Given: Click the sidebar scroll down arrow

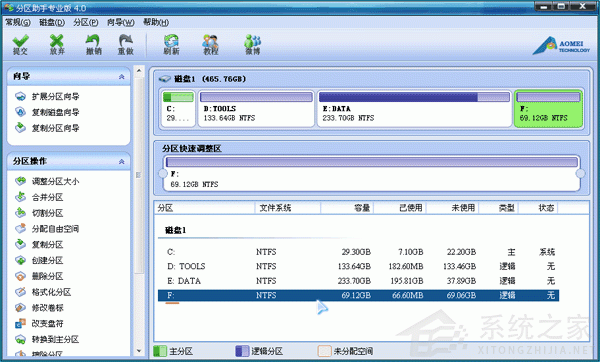Looking at the screenshot, I should point(139,351).
